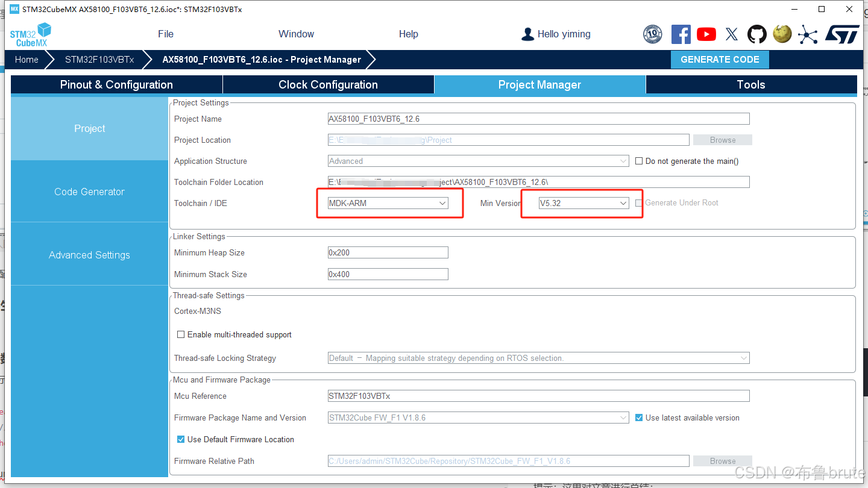This screenshot has height=488, width=868.
Task: Open the Facebook icon link
Action: (x=681, y=34)
